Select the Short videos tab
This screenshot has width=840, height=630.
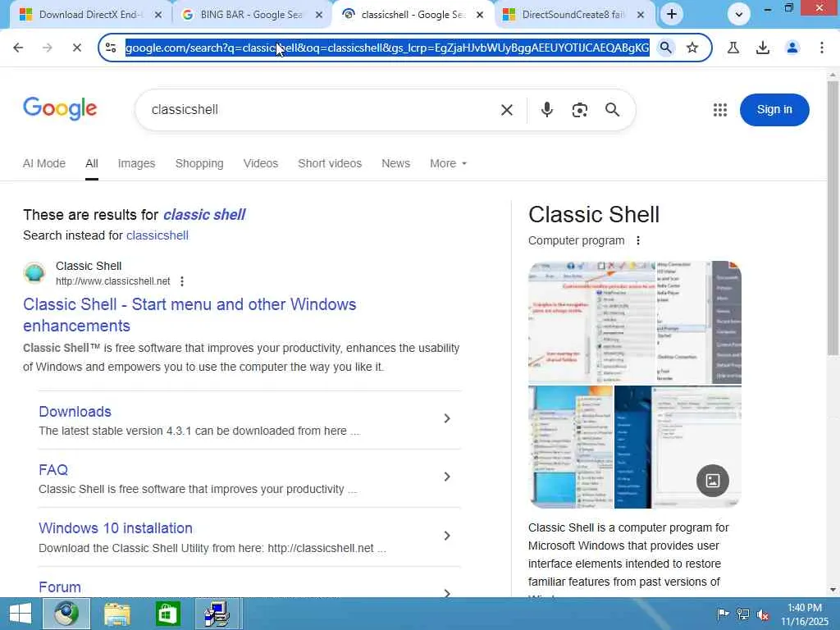point(330,163)
